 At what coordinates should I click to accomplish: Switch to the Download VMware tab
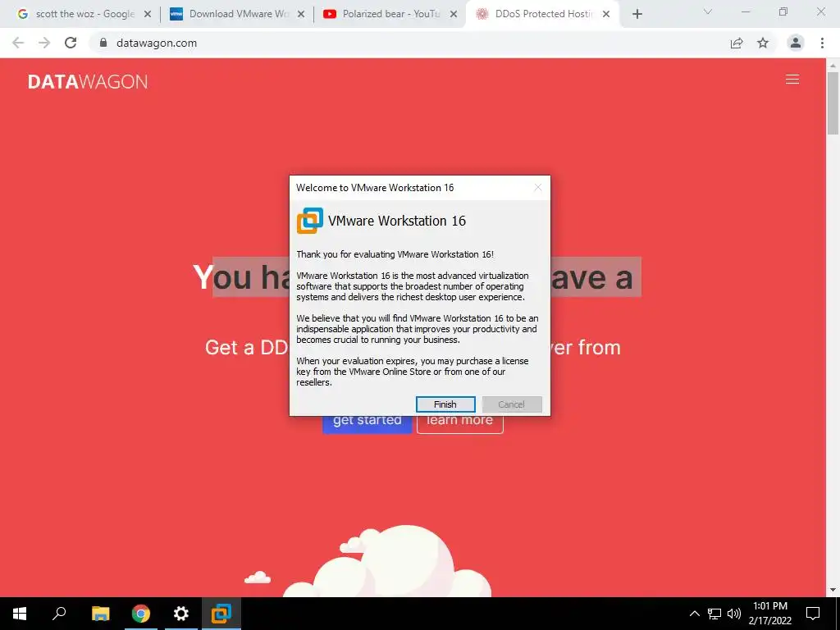(x=235, y=14)
